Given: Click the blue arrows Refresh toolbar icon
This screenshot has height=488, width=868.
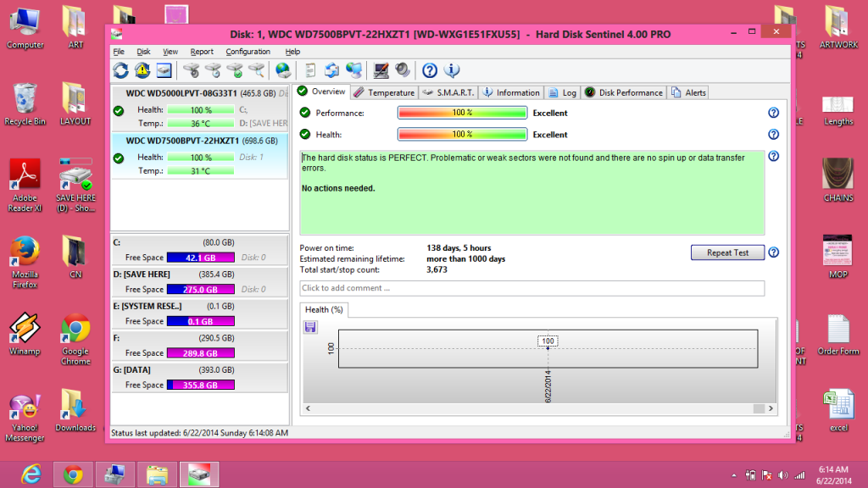Looking at the screenshot, I should coord(120,70).
